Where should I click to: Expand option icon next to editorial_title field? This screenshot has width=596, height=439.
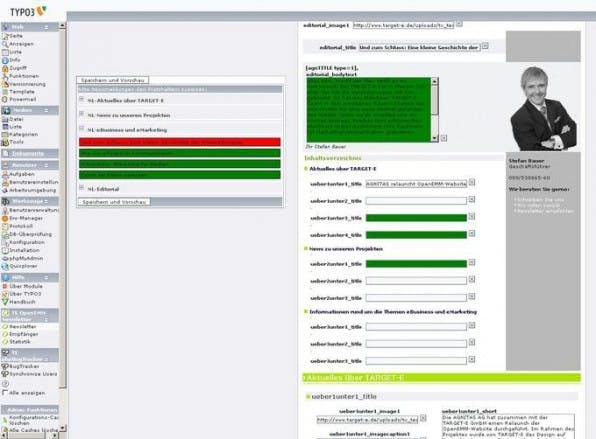[x=485, y=46]
